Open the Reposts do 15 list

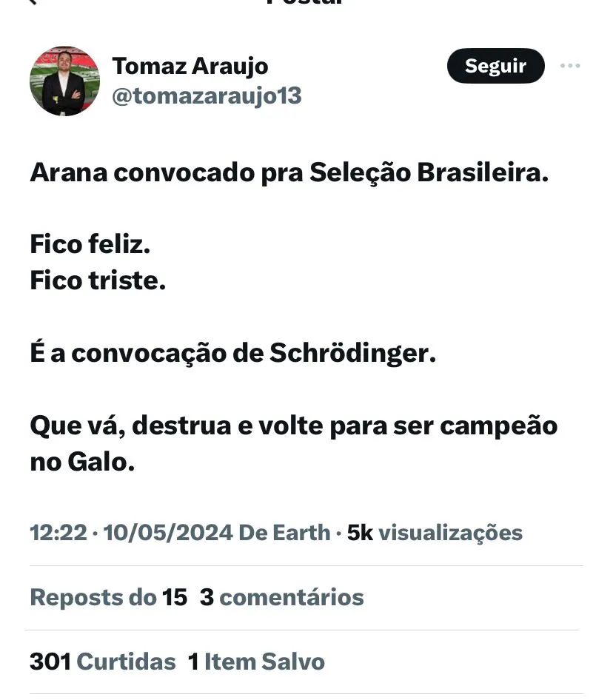click(x=108, y=597)
